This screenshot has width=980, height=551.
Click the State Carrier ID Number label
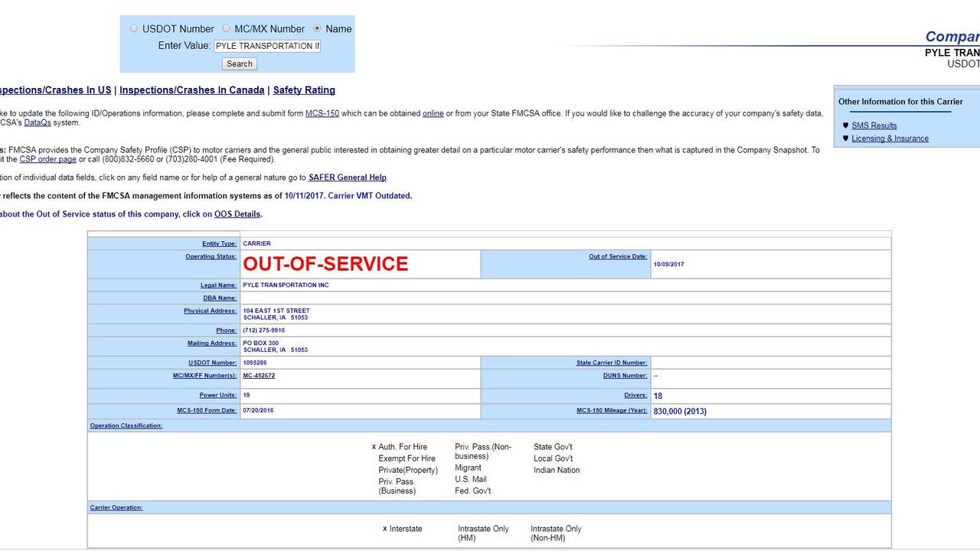click(612, 363)
